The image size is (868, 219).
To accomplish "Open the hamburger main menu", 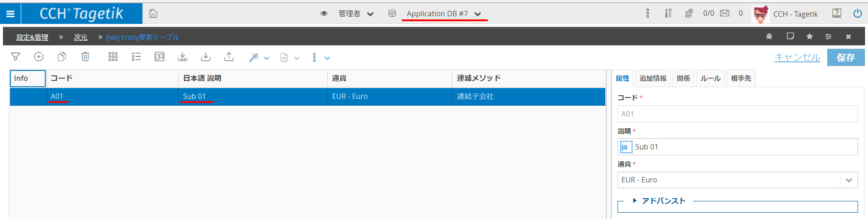I will (x=10, y=14).
